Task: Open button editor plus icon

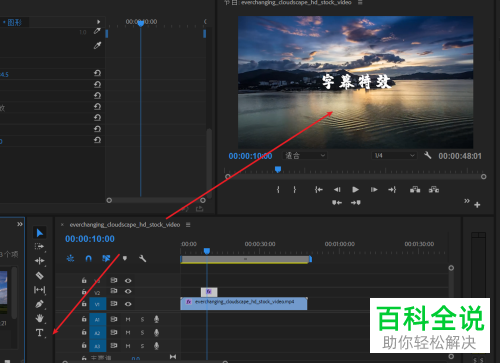Action: pos(477,205)
